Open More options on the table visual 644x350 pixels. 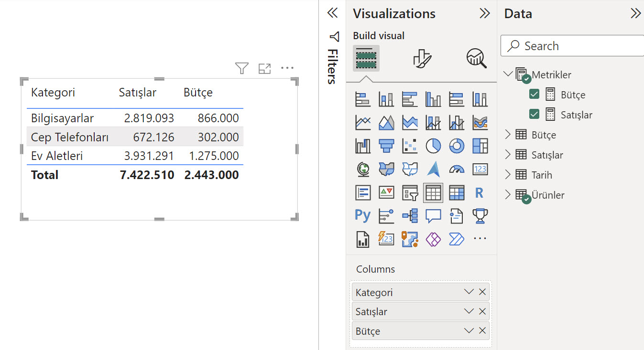pyautogui.click(x=287, y=68)
